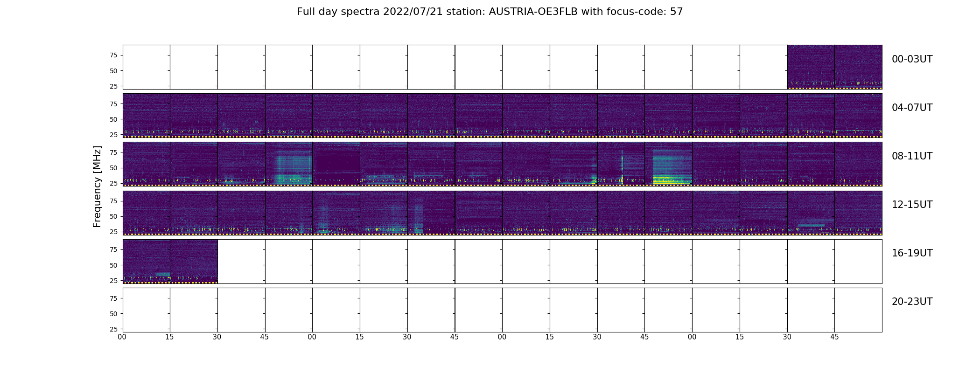Click the first data panel in the 00-03UT row
Image resolution: width=980 pixels, height=373 pixels.
coord(811,67)
